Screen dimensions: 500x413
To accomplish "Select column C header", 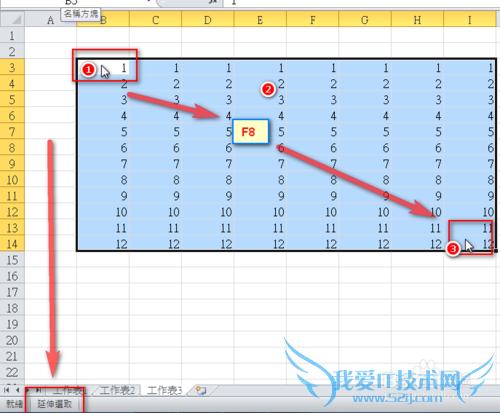I will [156, 20].
